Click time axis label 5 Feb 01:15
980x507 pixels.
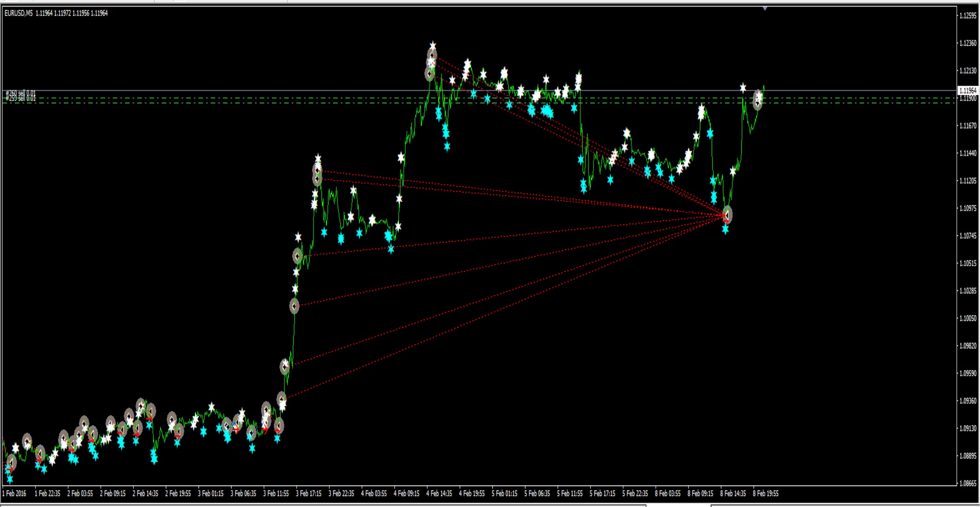(x=505, y=494)
